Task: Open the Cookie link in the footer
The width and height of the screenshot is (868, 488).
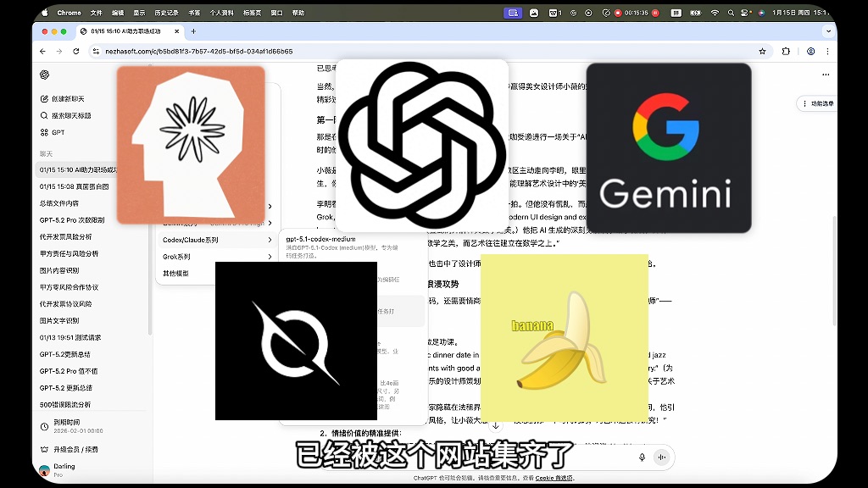Action: tap(554, 478)
